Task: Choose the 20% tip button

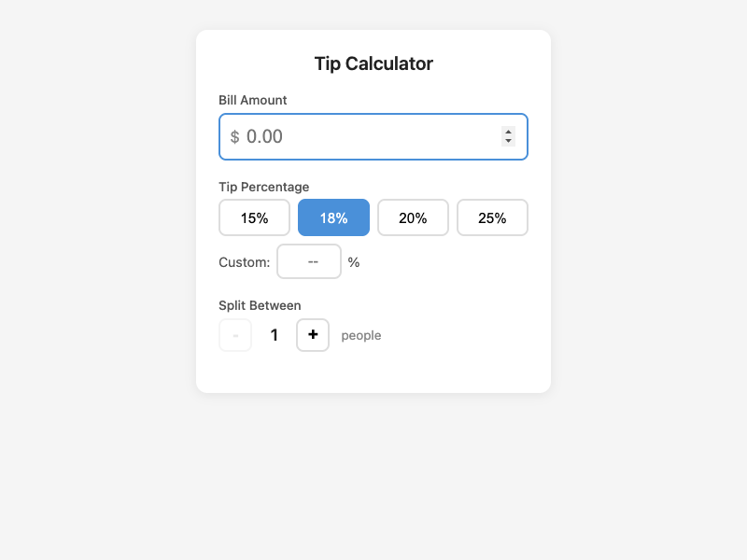Action: 413,217
